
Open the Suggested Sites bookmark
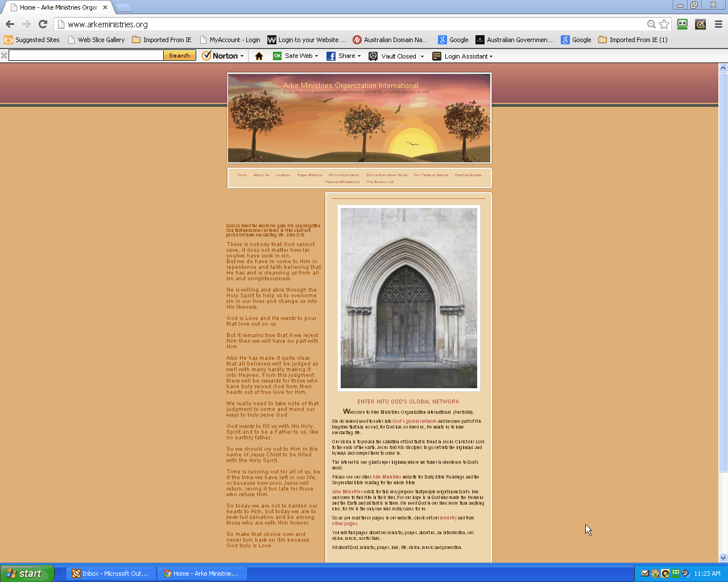[x=32, y=40]
